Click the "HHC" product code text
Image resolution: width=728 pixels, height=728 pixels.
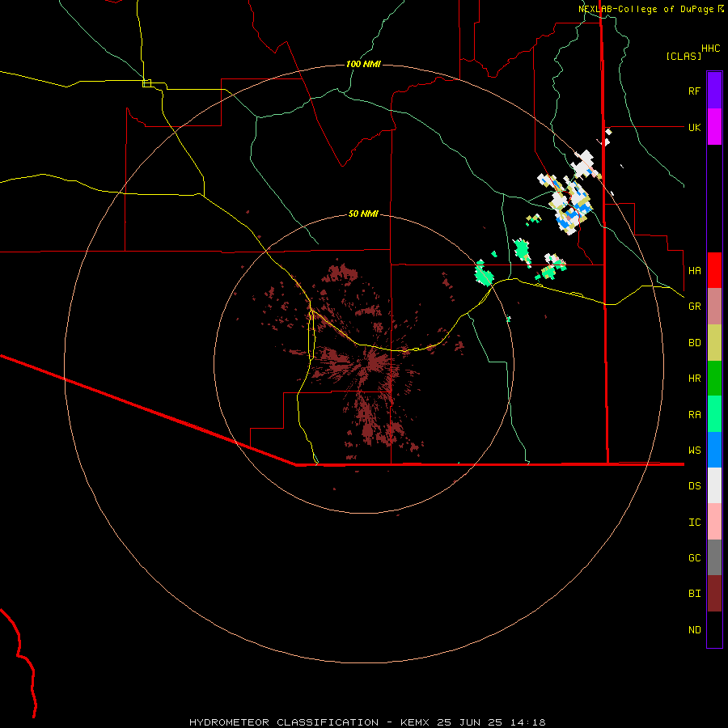click(x=710, y=48)
